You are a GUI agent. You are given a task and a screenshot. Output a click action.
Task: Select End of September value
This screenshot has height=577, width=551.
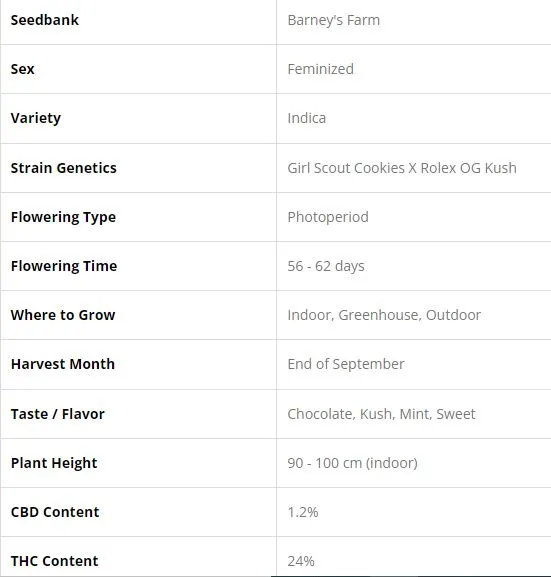tap(346, 364)
